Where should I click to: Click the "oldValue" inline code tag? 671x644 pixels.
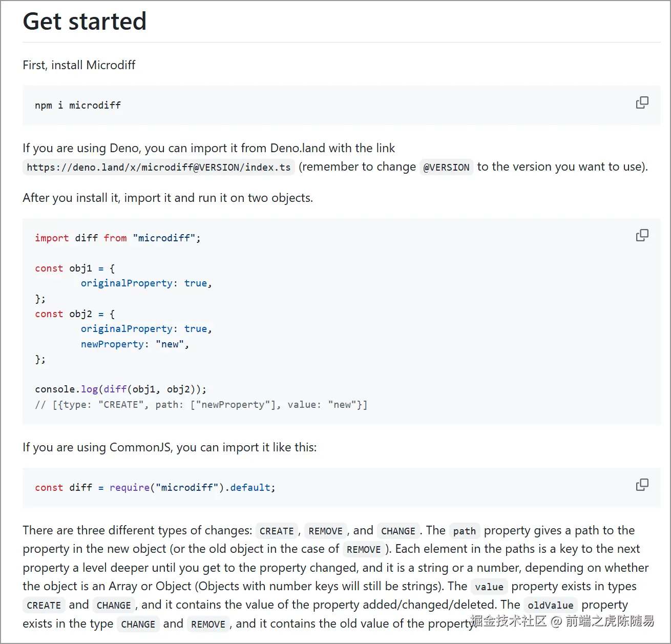[550, 606]
